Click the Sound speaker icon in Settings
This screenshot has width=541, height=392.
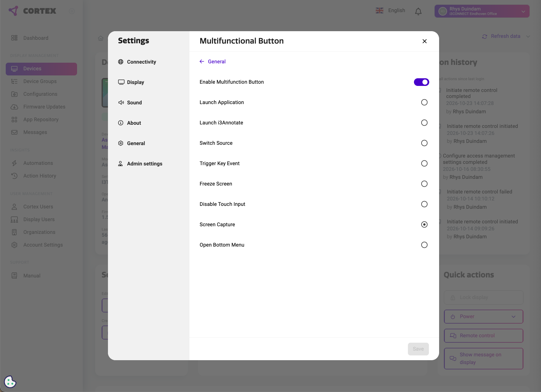click(x=121, y=102)
